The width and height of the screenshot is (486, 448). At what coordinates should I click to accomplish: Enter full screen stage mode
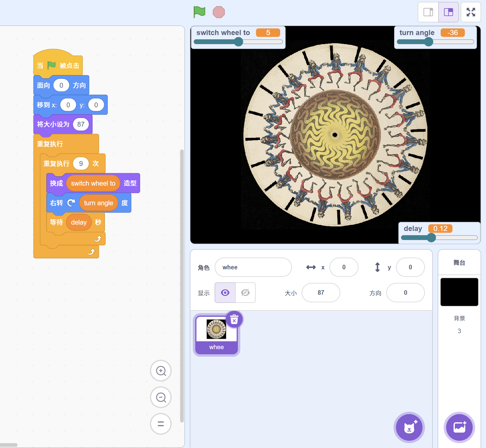(471, 12)
